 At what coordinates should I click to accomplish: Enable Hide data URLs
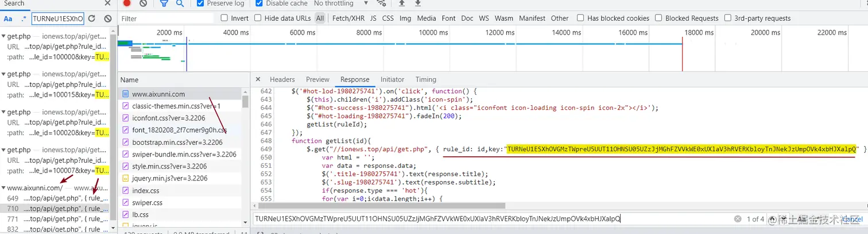tap(258, 18)
